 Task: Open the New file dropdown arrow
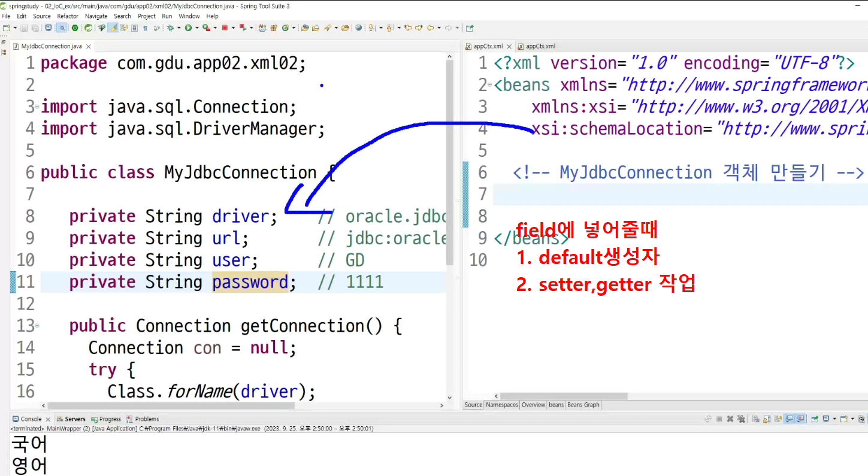click(14, 28)
